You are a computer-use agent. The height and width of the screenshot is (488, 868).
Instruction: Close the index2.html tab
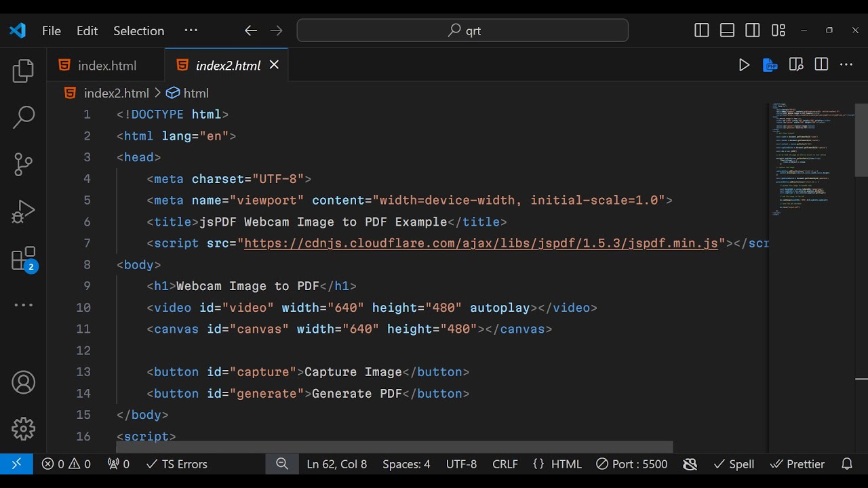click(x=274, y=65)
